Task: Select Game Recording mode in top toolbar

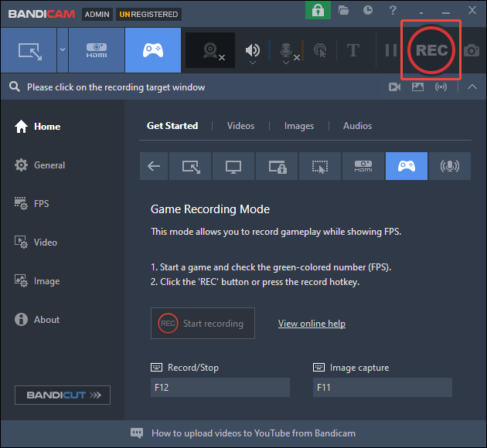Action: coord(153,50)
